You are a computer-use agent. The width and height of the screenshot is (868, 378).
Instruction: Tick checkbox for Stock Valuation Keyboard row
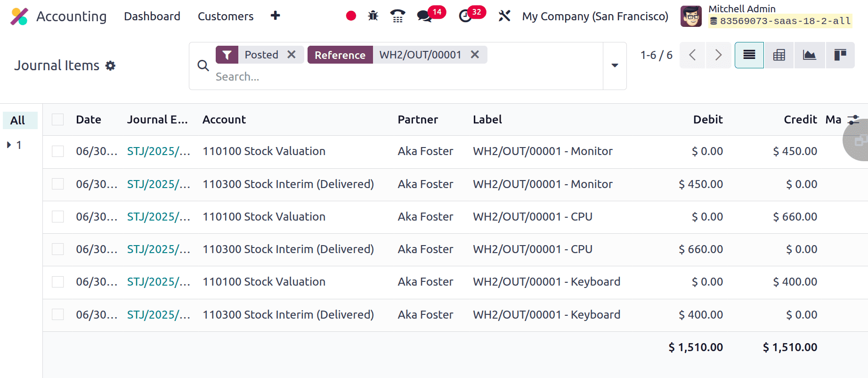click(58, 282)
